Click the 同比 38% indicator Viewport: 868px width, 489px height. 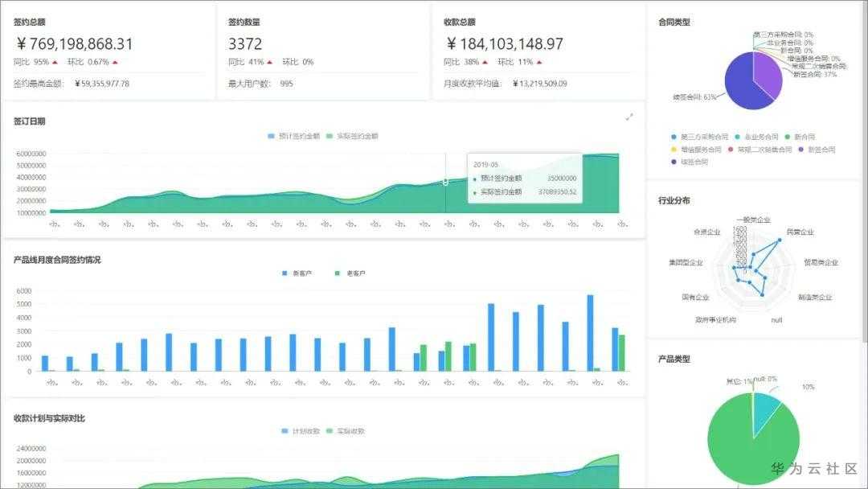point(466,62)
